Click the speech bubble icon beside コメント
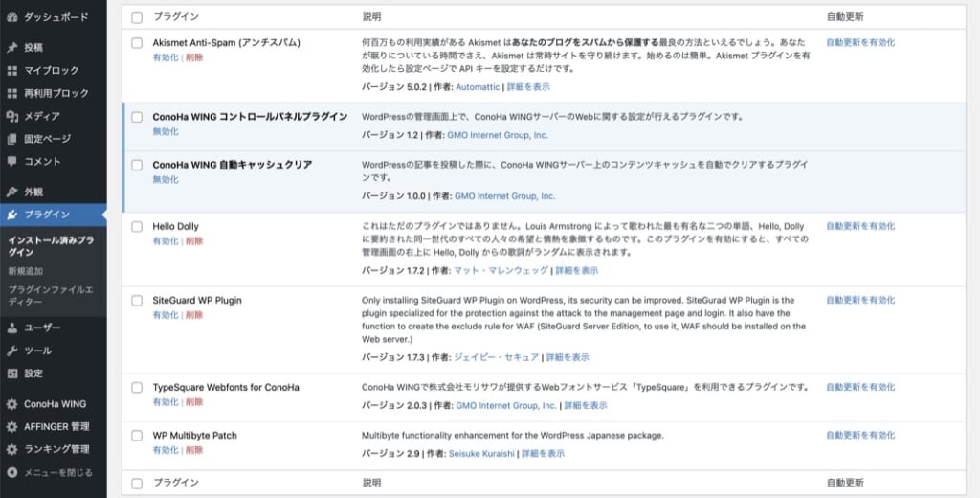This screenshot has height=498, width=980. click(11, 162)
